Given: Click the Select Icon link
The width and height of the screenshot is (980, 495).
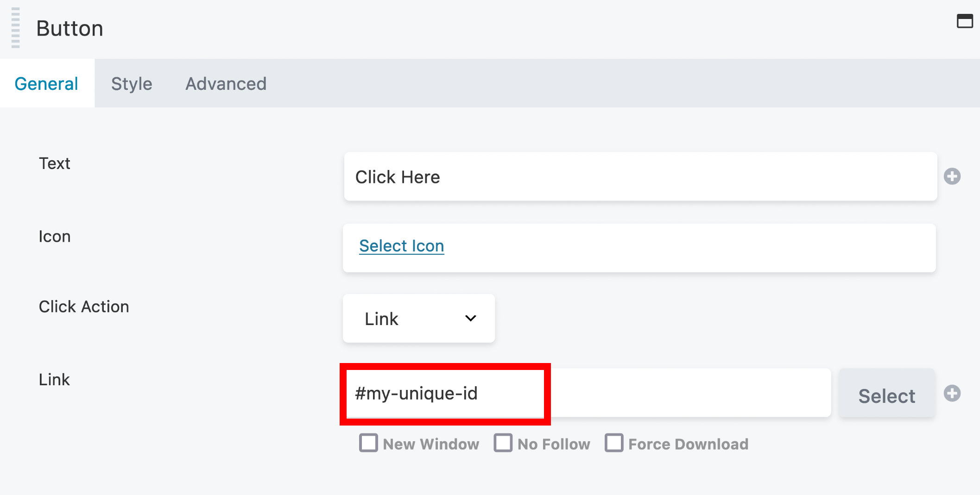Looking at the screenshot, I should (401, 246).
